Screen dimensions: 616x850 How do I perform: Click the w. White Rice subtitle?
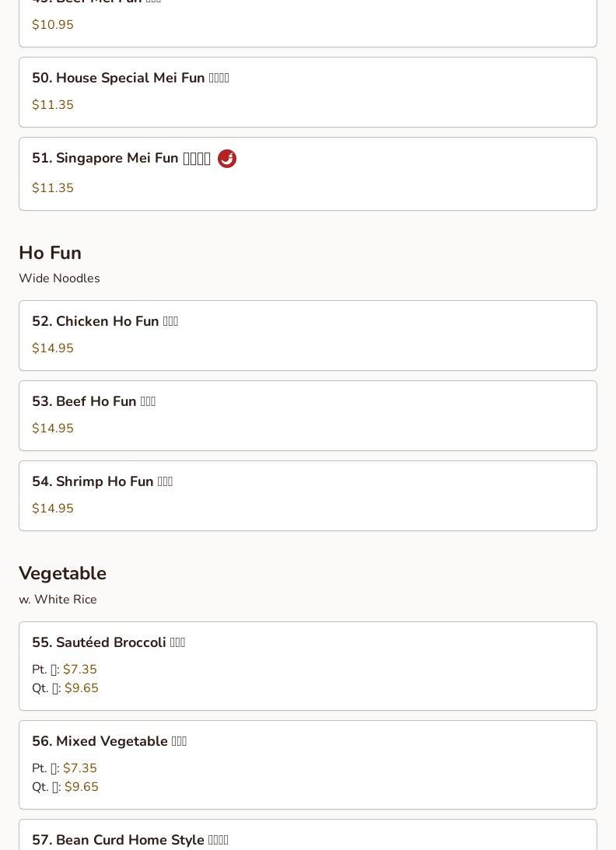pyautogui.click(x=58, y=600)
